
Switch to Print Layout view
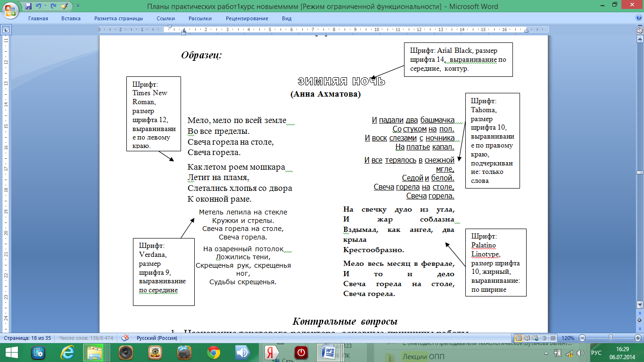(x=519, y=338)
